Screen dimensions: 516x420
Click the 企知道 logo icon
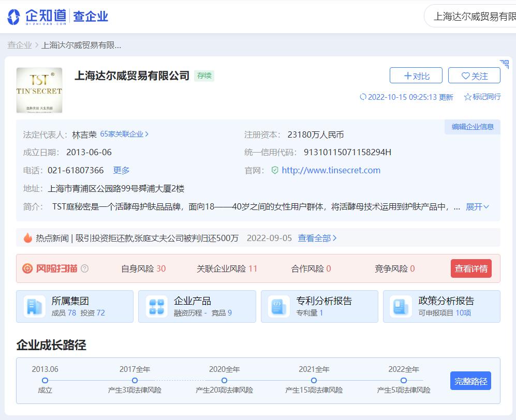(13, 17)
